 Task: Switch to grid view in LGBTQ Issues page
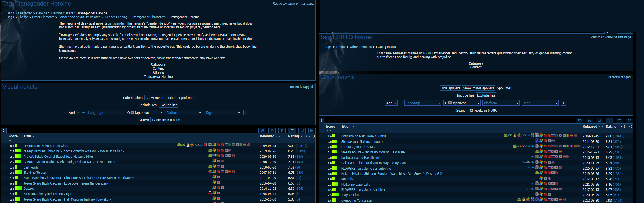point(629,121)
